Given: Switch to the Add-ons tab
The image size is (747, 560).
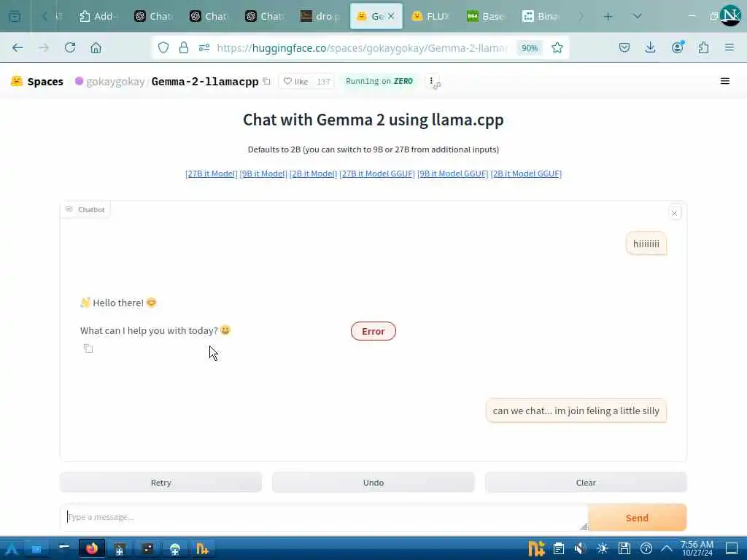Looking at the screenshot, I should point(98,16).
